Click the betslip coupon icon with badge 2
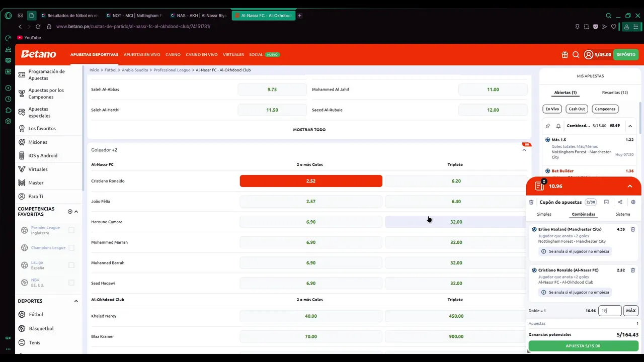The width and height of the screenshot is (644, 362). click(x=540, y=186)
